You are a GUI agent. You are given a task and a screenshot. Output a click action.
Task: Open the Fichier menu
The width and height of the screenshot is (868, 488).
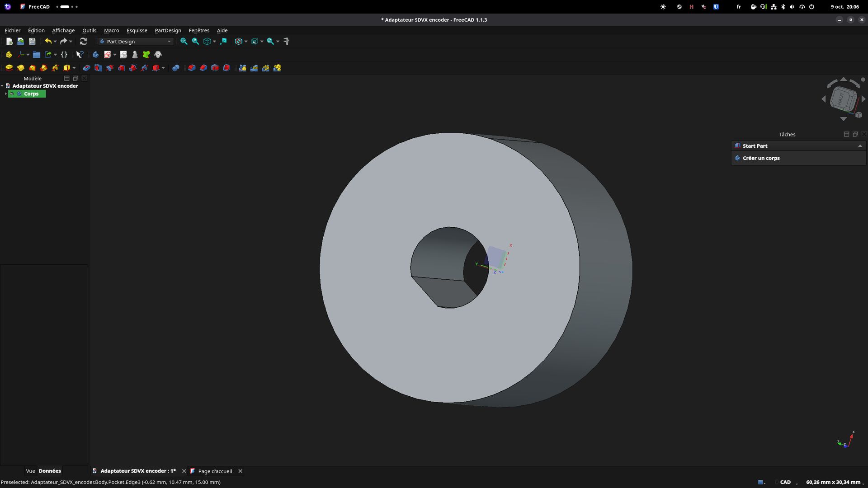pos(12,30)
